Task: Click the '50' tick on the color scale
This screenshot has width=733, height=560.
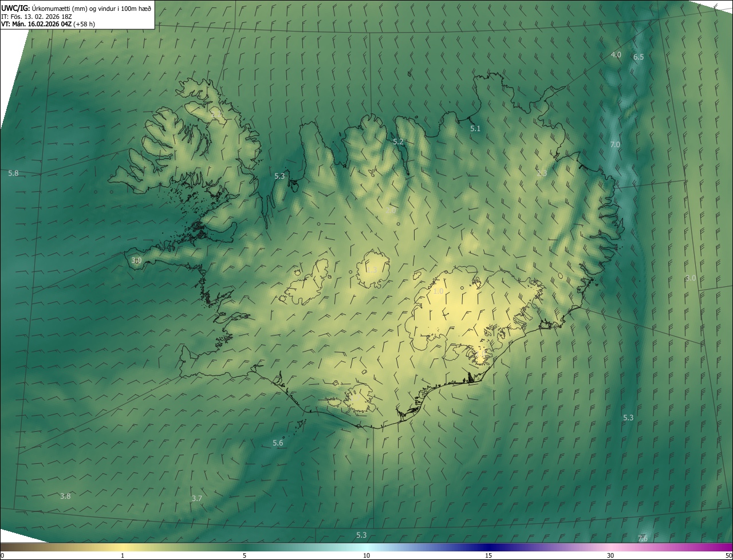Action: pyautogui.click(x=728, y=555)
